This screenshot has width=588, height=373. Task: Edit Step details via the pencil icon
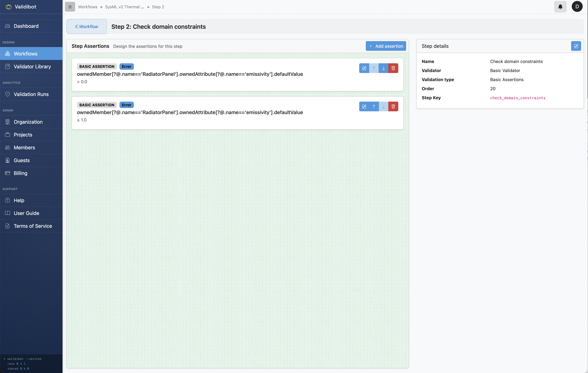coord(576,46)
